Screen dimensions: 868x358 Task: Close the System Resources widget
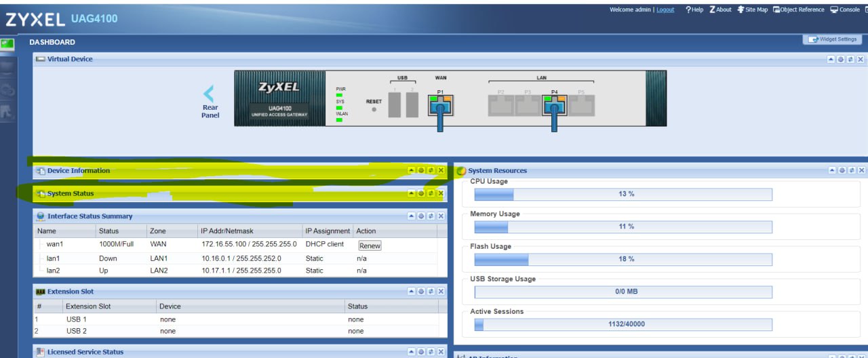pos(862,170)
